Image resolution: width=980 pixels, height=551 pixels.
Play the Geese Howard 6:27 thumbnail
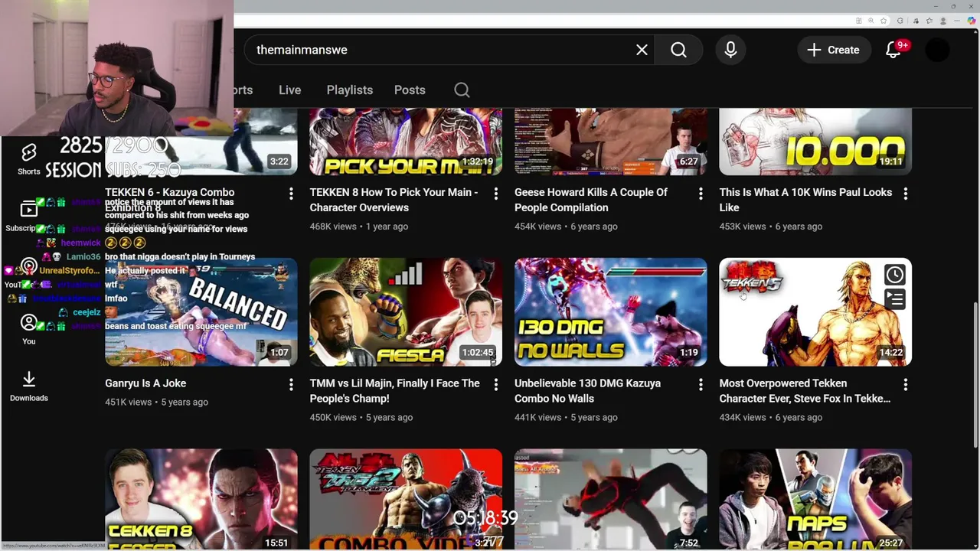(610, 142)
